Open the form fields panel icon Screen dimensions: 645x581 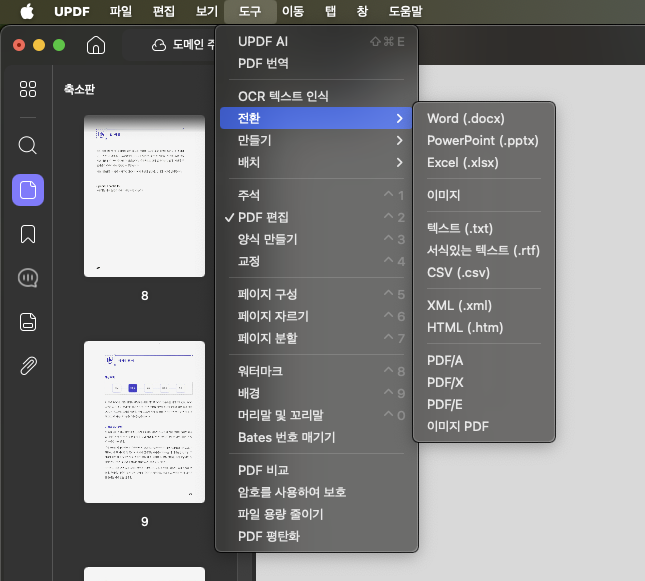coord(28,322)
